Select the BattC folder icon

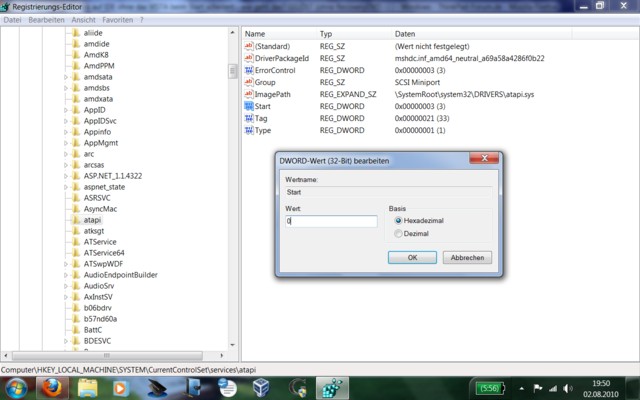pos(76,330)
